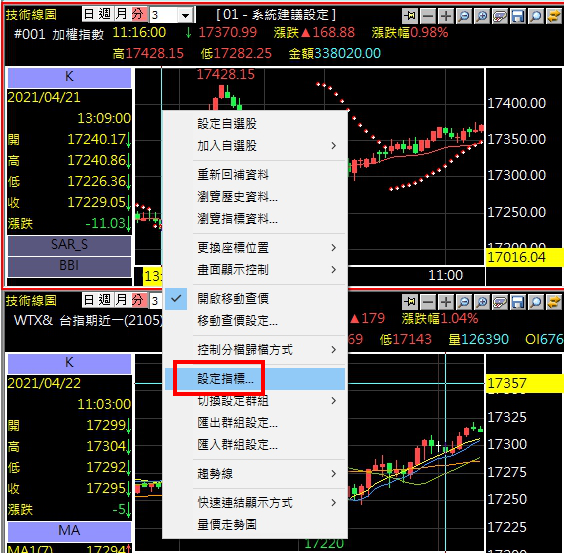Click the WTX& 台指期近一(2105) symbol name
The image size is (564, 553).
pos(88,320)
